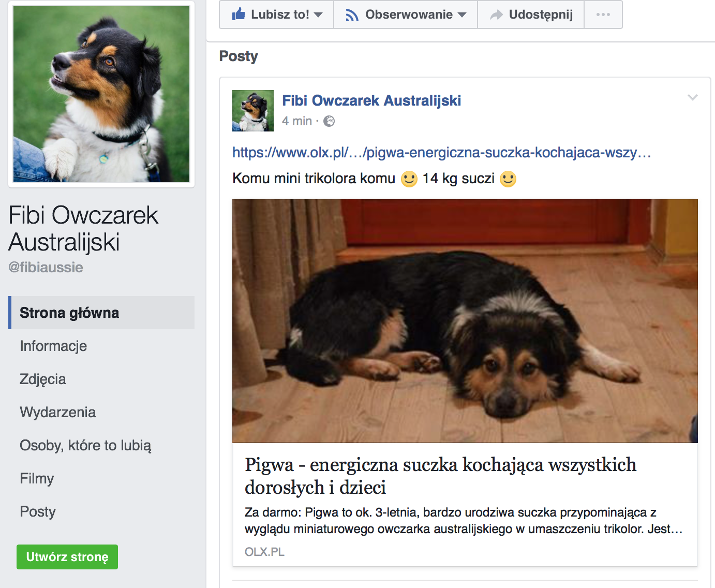Open the post options chevron menu
715x588 pixels.
693,97
